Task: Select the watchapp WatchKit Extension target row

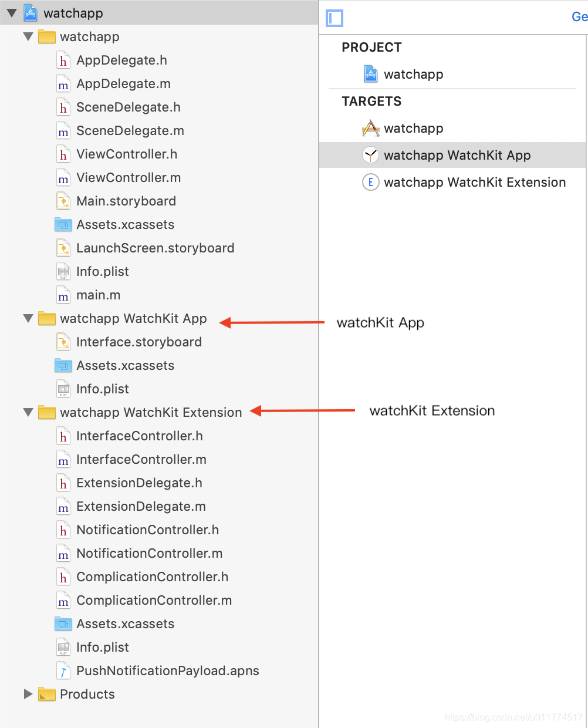Action: (452, 182)
